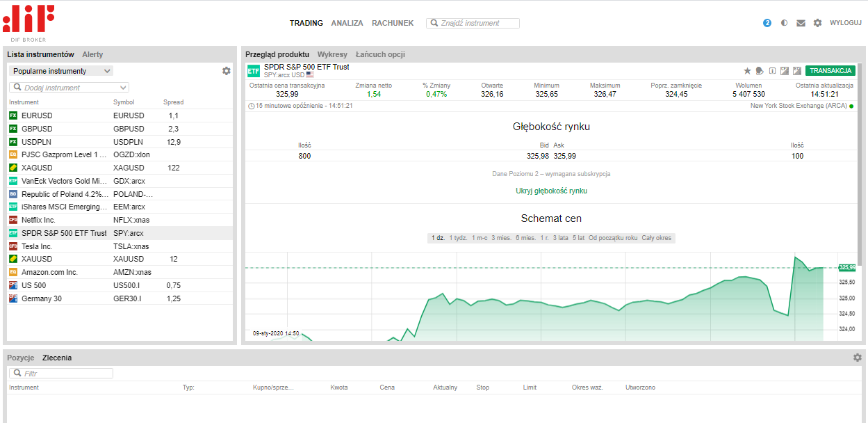Select Od początku roku chart range
Image resolution: width=868 pixels, height=423 pixels.
tap(613, 238)
